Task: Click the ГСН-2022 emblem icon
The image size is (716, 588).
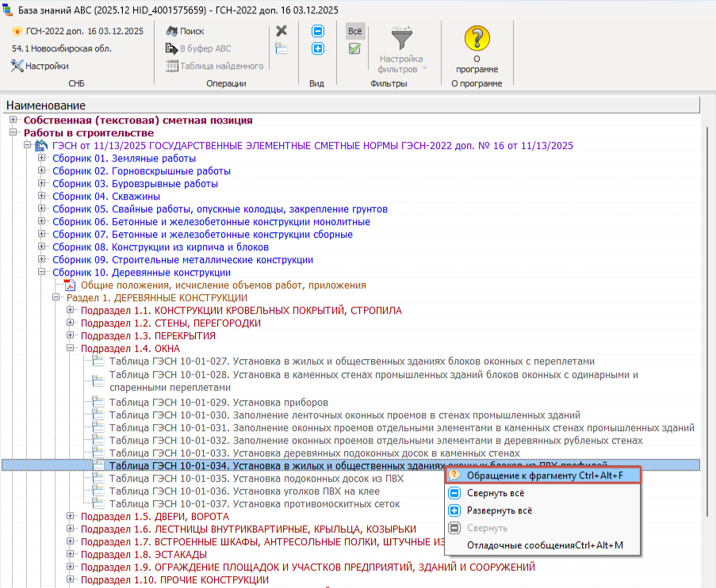Action: [x=17, y=31]
